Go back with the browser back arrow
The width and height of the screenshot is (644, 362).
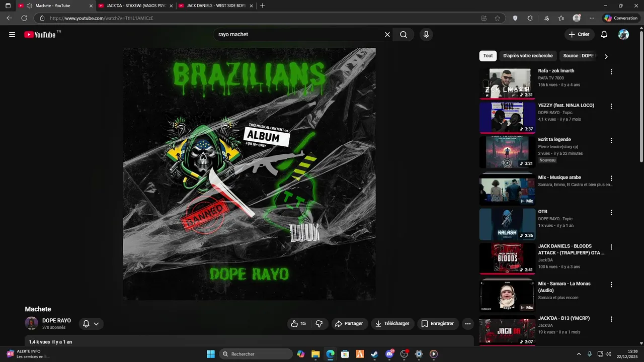pyautogui.click(x=9, y=18)
